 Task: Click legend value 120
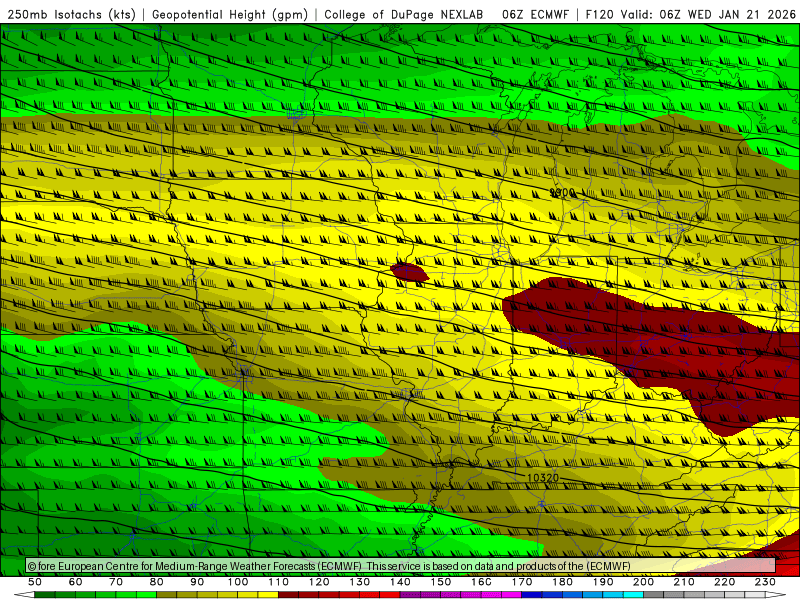319,582
